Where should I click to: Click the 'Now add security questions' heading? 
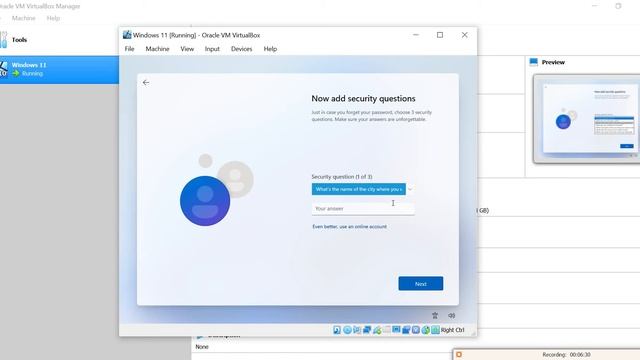[363, 99]
